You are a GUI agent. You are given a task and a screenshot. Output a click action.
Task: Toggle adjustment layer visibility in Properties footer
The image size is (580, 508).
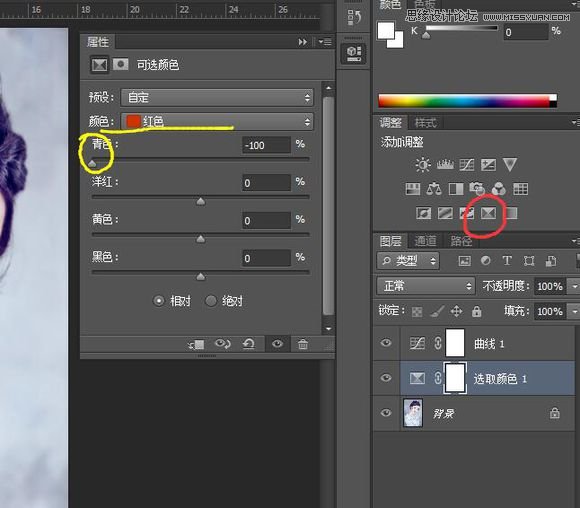(x=277, y=344)
